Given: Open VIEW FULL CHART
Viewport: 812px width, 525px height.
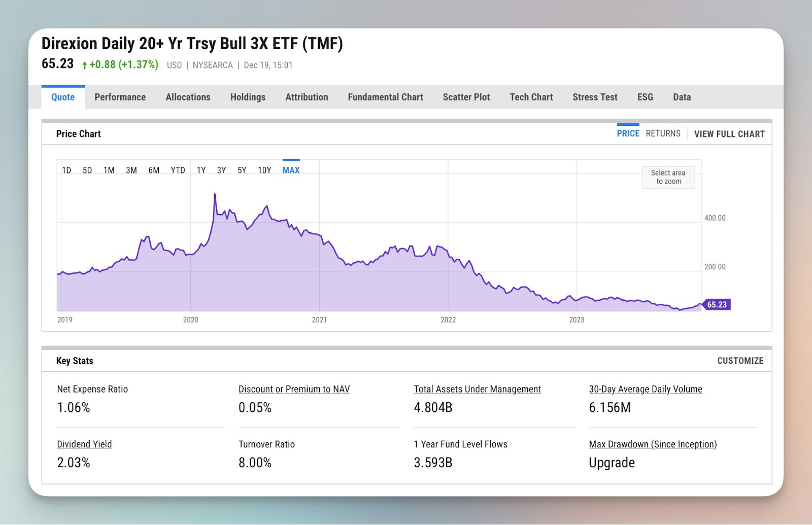Looking at the screenshot, I should tap(729, 134).
